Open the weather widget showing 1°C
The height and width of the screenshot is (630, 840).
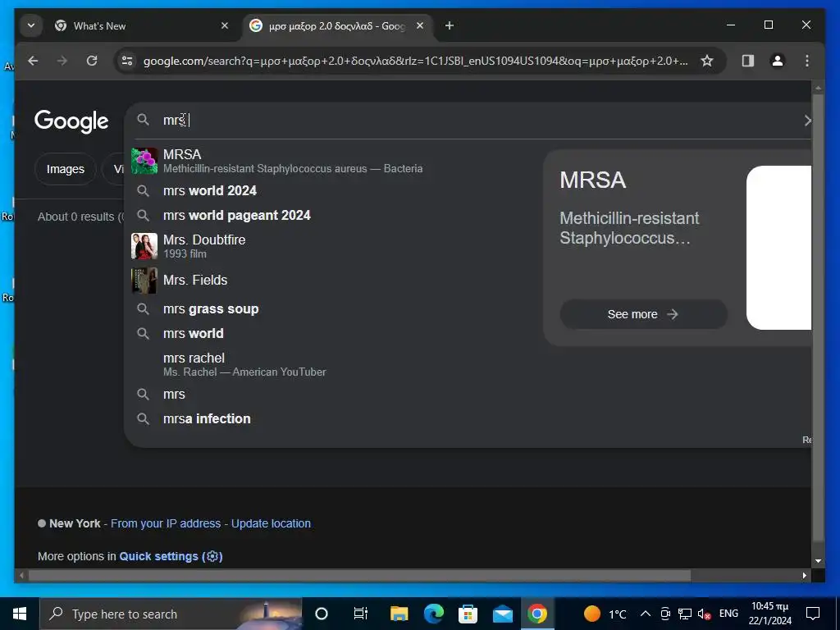[605, 614]
